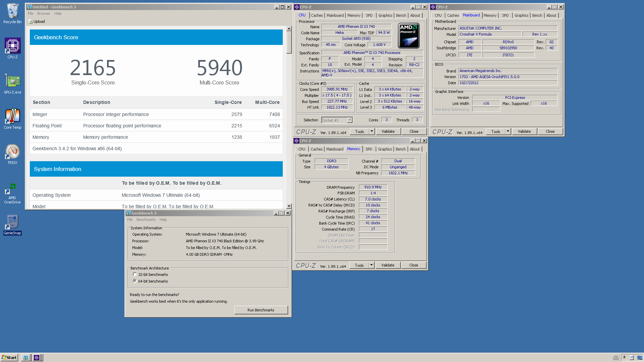This screenshot has height=362, width=644.
Task: Open Benchmarks menu in Geekbench 3 dialog
Action: click(146, 220)
